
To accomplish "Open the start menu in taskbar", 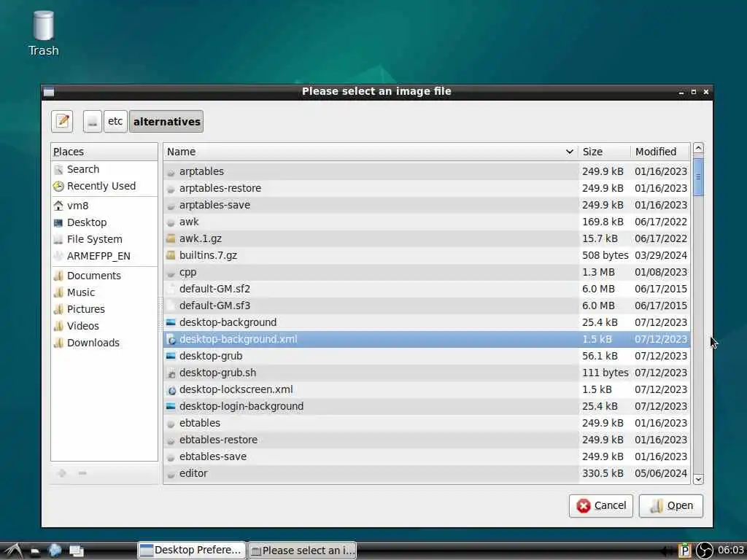I will pos(13,551).
